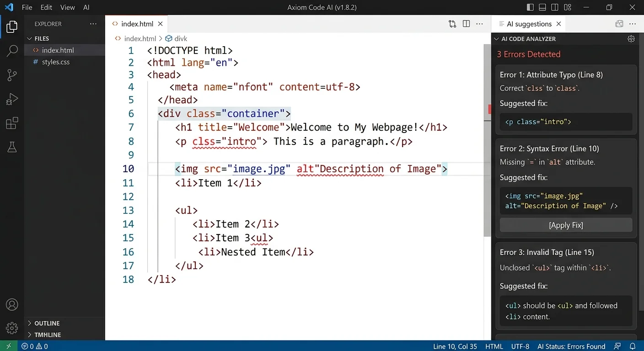Screen dimensions: 644x351
Task: Open the Source Control view
Action: (12, 75)
